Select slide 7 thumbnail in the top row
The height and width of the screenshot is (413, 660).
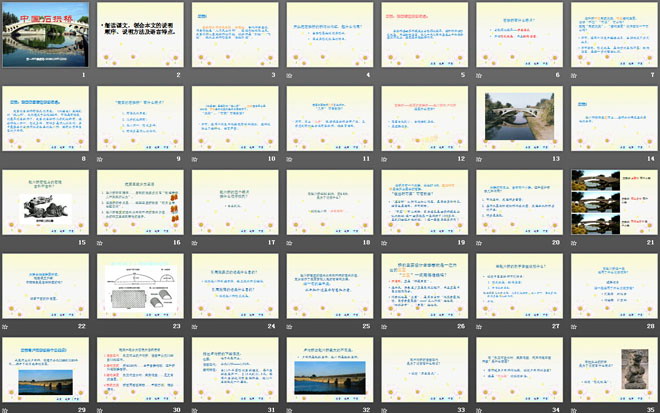click(x=608, y=35)
